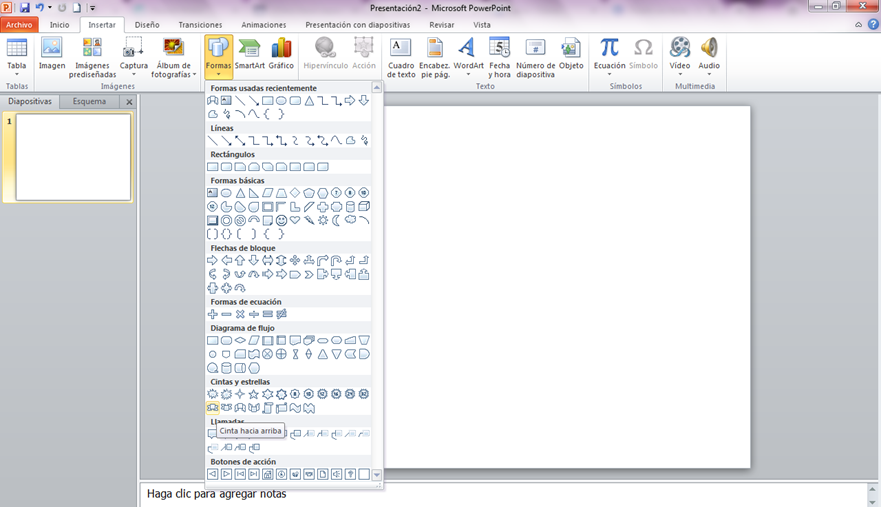
Task: Open Encabez. pie pág. dialog
Action: click(434, 57)
